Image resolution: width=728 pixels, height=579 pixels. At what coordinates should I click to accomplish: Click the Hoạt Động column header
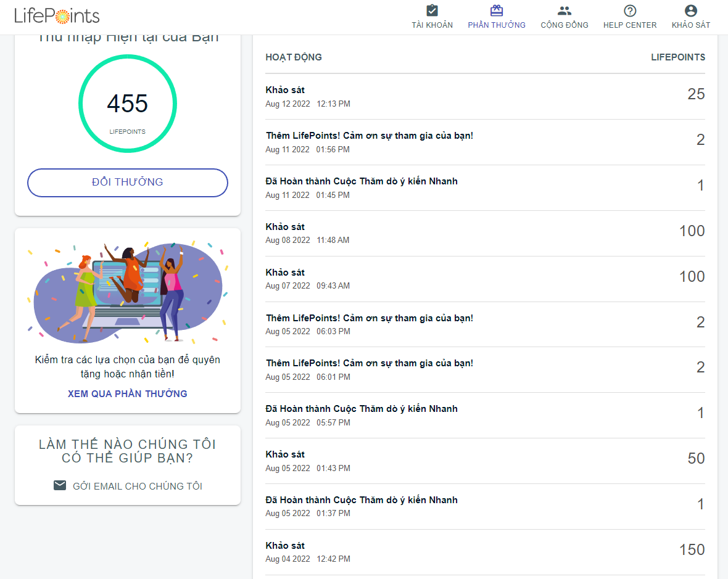[x=294, y=57]
